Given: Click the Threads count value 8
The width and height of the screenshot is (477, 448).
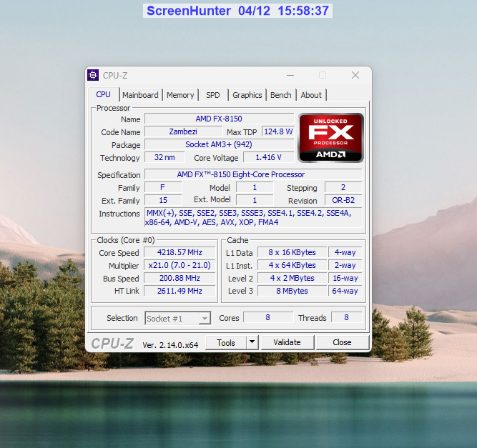Looking at the screenshot, I should coord(346,317).
